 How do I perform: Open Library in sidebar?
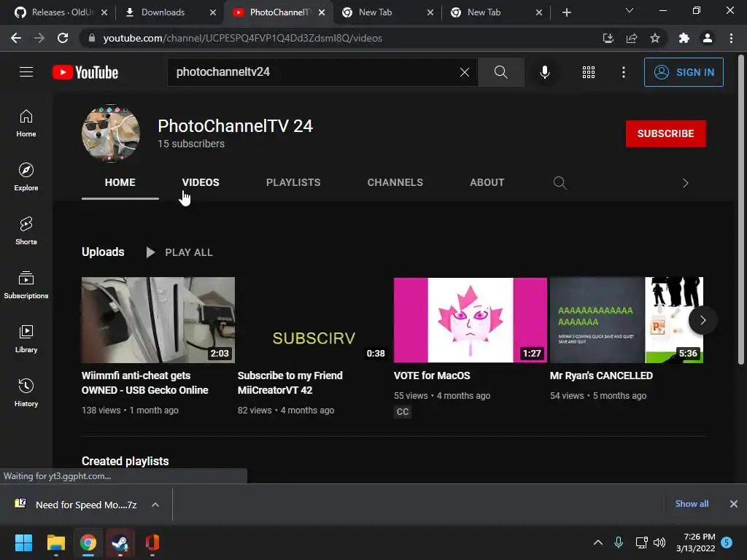tap(26, 338)
